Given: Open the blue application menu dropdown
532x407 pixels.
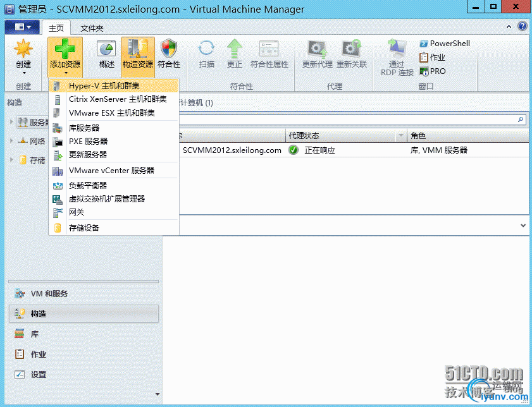Looking at the screenshot, I should [22, 27].
